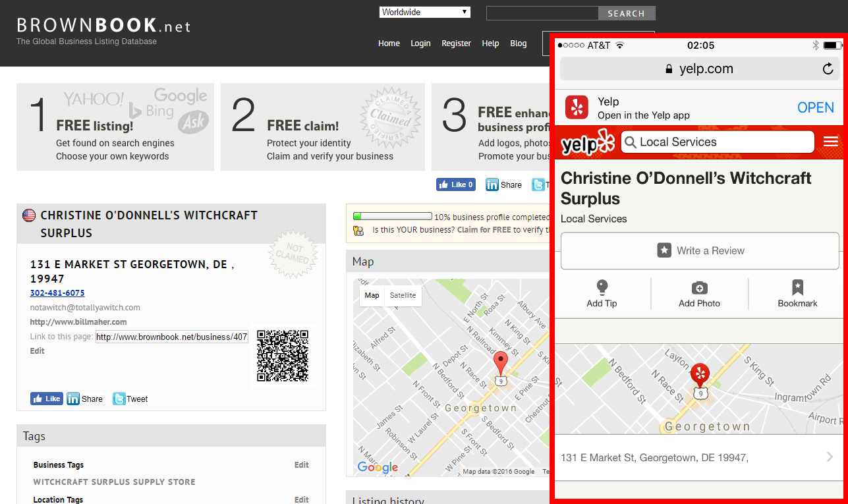Click the US flag icon beside business name
The image size is (848, 504).
point(29,215)
